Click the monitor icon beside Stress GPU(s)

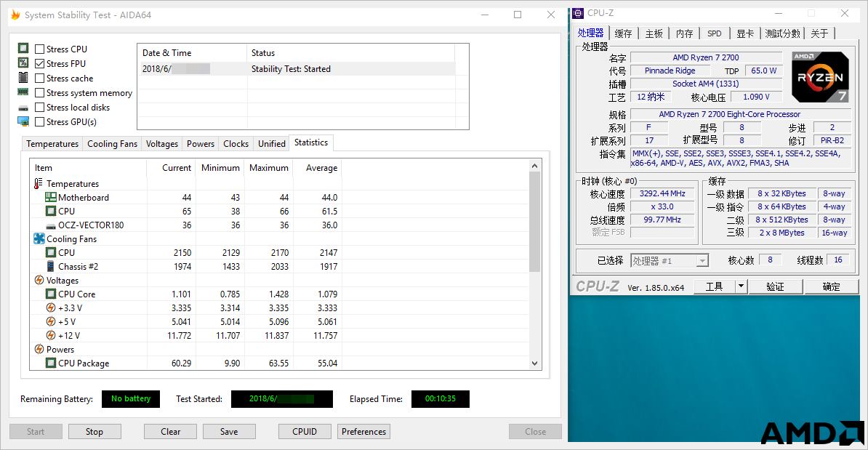(23, 122)
